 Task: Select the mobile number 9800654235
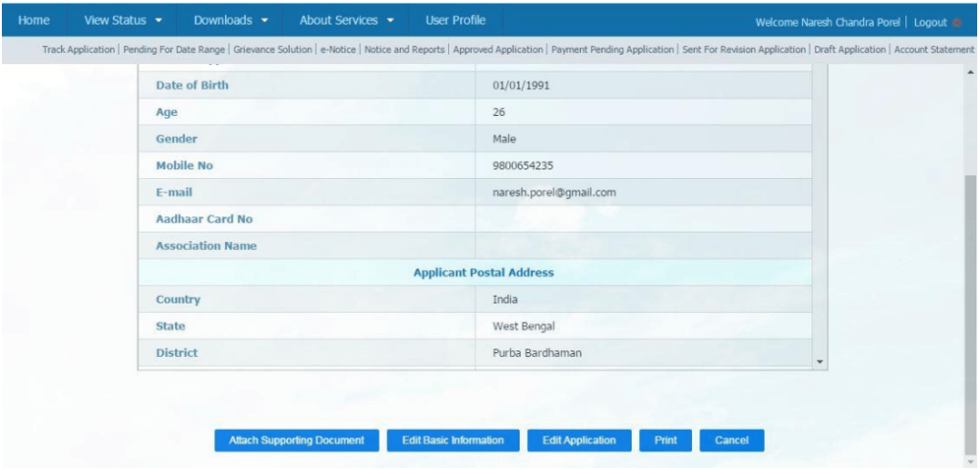[x=523, y=166]
